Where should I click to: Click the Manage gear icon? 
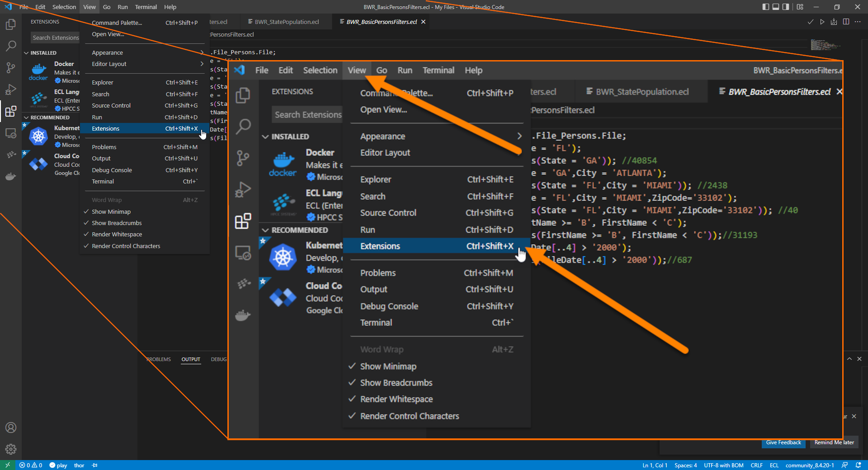tap(11, 449)
